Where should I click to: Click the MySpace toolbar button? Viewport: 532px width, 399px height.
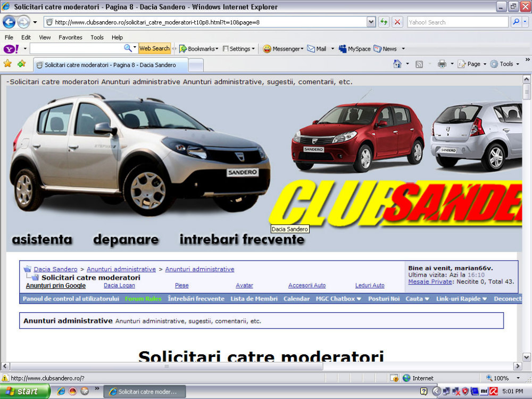click(x=354, y=48)
